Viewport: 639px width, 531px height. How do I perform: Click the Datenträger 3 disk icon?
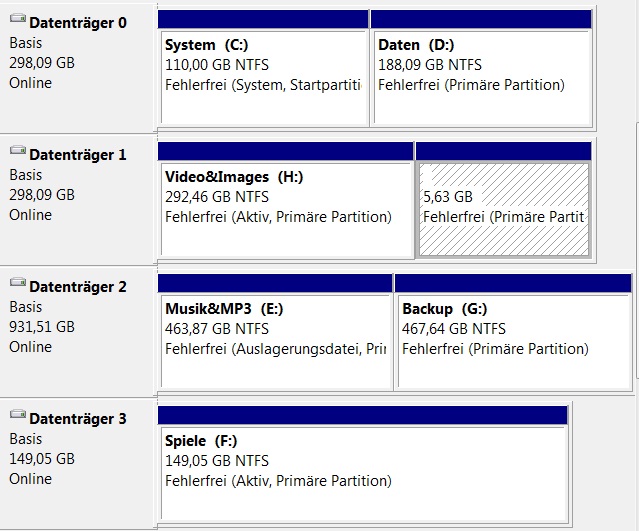(x=17, y=417)
